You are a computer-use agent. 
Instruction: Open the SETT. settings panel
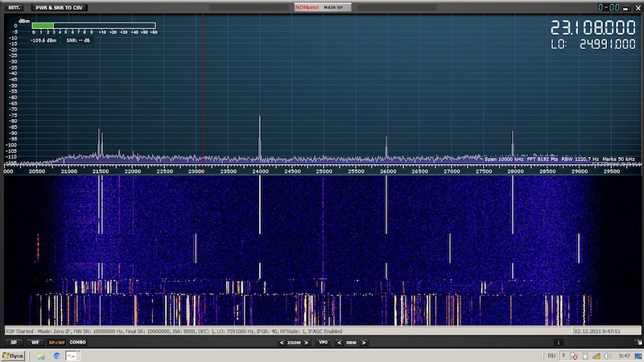(x=14, y=7)
